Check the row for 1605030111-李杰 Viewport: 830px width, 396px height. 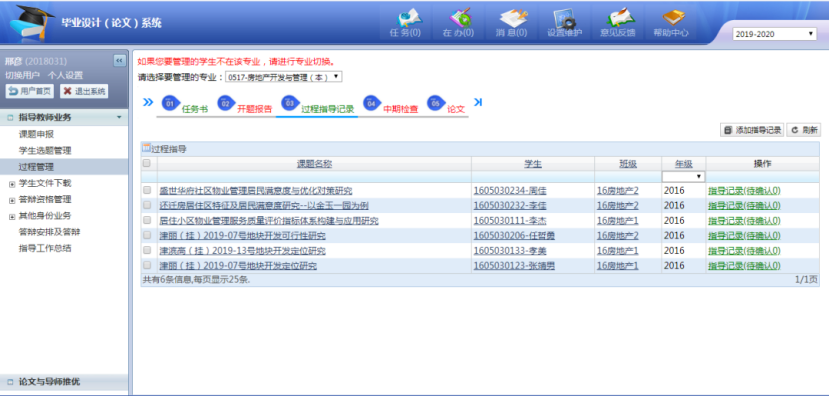click(147, 220)
